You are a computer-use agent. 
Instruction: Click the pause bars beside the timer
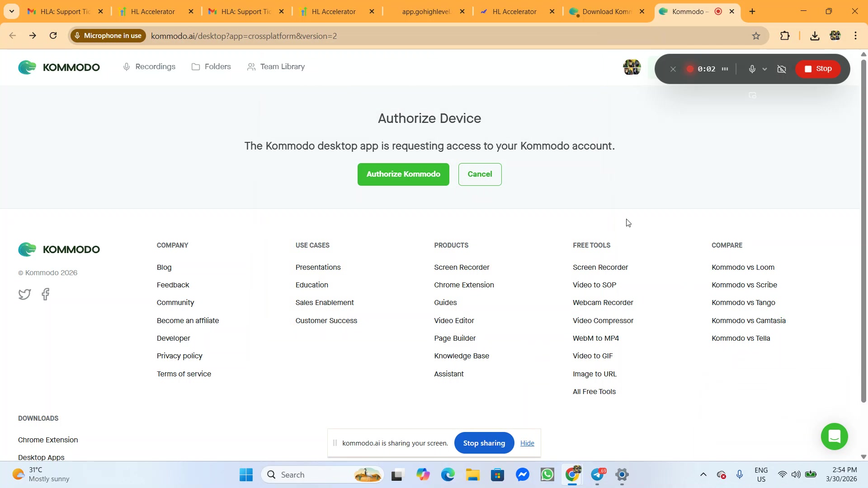(x=725, y=69)
